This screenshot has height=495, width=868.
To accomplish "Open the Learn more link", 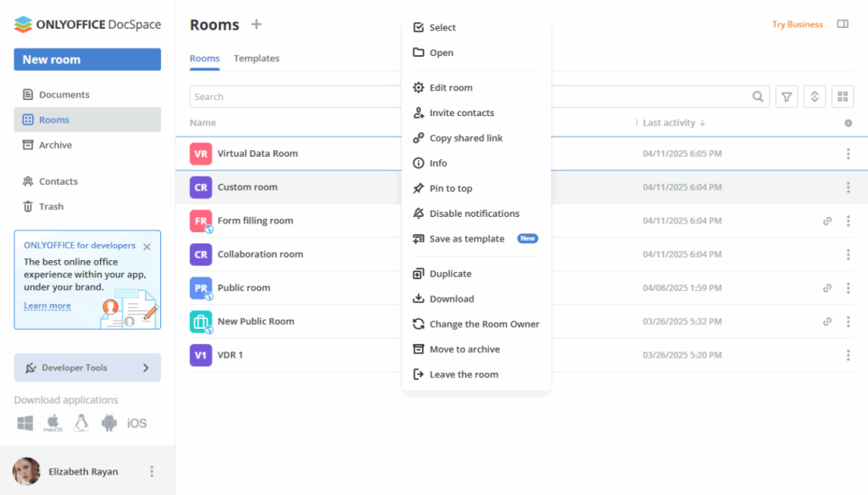I will click(47, 305).
